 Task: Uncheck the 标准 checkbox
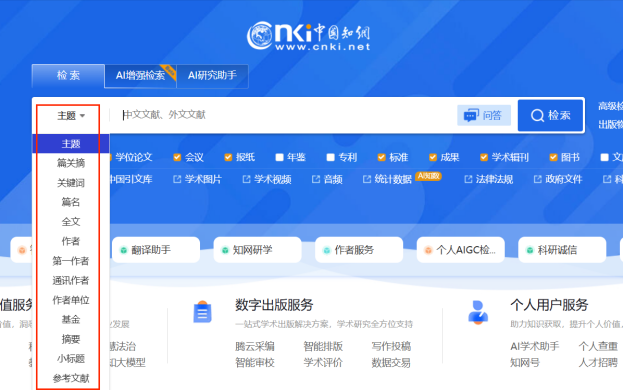381,157
